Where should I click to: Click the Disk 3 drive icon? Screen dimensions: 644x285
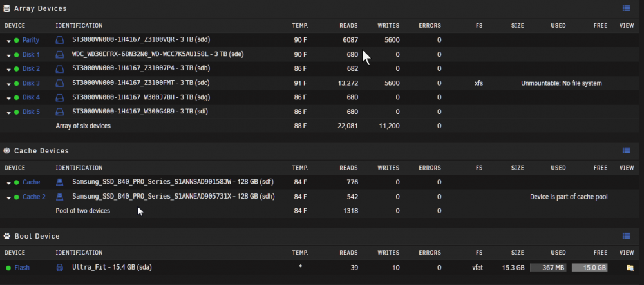(60, 83)
